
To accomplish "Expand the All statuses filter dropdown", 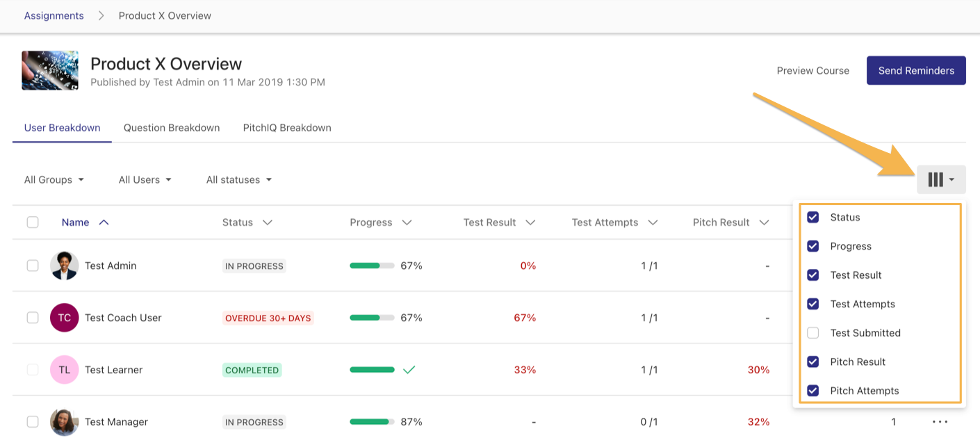I will click(x=238, y=180).
